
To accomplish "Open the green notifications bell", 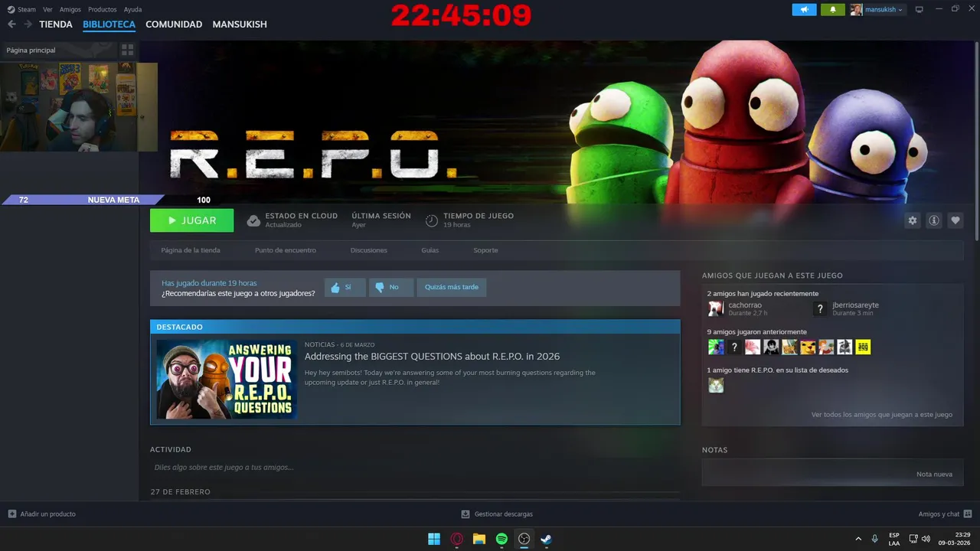I will click(832, 9).
